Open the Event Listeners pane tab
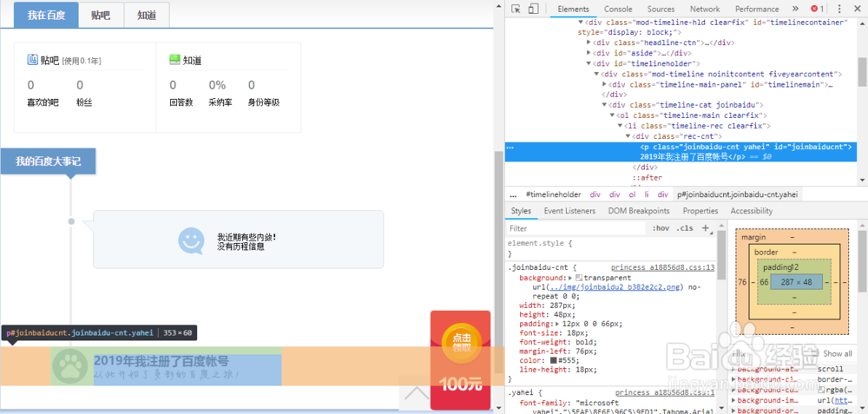Viewport: 868px width, 414px height. pyautogui.click(x=569, y=211)
